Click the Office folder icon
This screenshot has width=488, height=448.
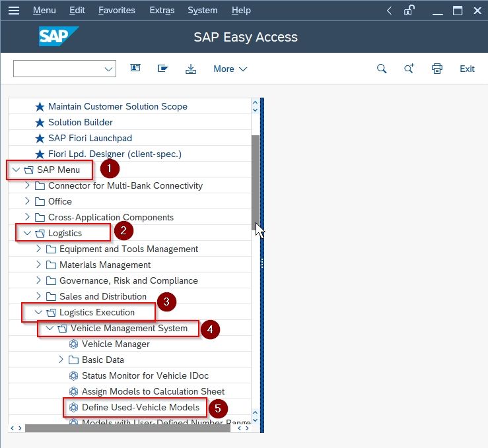coord(40,202)
